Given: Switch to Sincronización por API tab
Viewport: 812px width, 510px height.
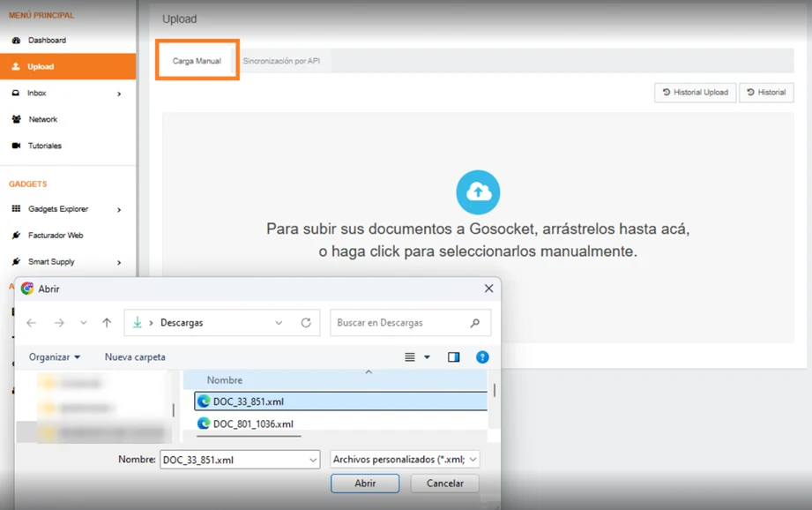Looking at the screenshot, I should pyautogui.click(x=281, y=61).
